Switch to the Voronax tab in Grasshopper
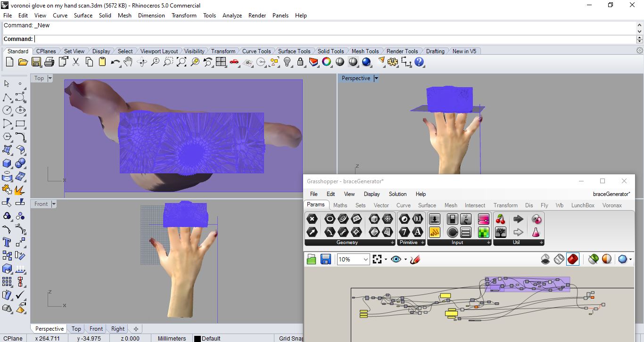The width and height of the screenshot is (644, 342). [612, 205]
